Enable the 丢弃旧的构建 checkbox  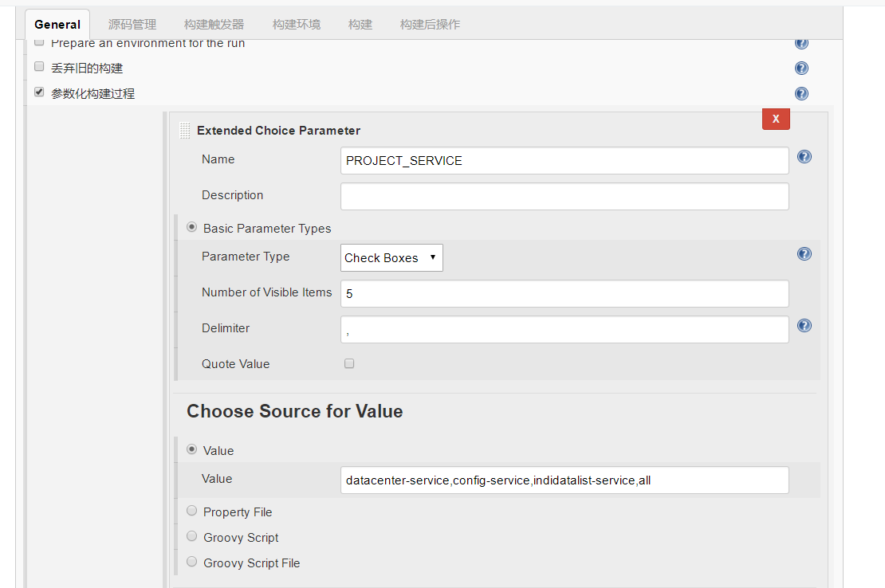(39, 67)
